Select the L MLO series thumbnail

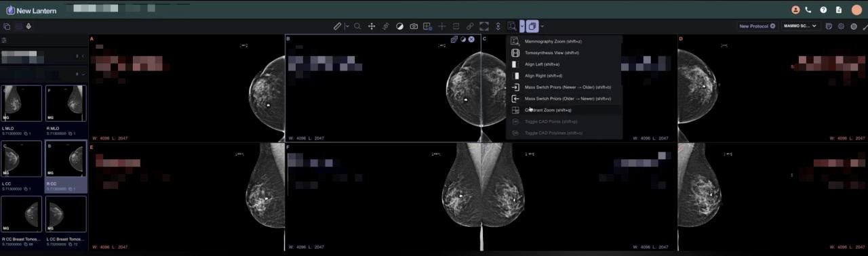point(22,104)
